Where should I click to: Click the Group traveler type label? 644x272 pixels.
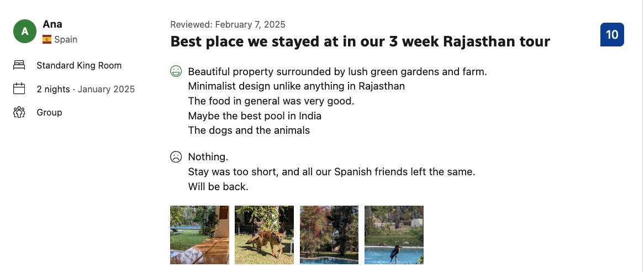(x=49, y=112)
